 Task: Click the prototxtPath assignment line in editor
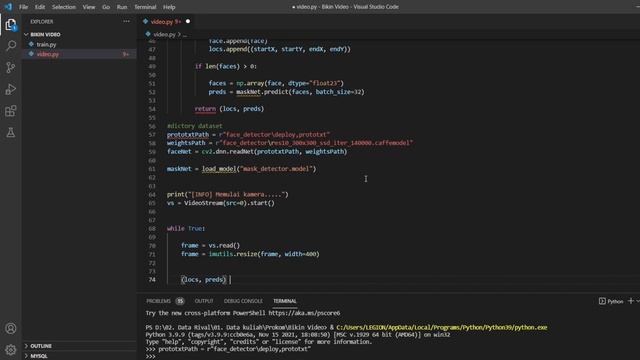click(248, 135)
